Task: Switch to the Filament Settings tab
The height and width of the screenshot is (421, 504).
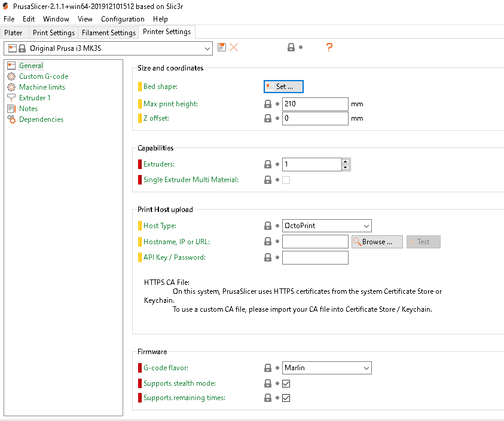Action: click(x=109, y=33)
